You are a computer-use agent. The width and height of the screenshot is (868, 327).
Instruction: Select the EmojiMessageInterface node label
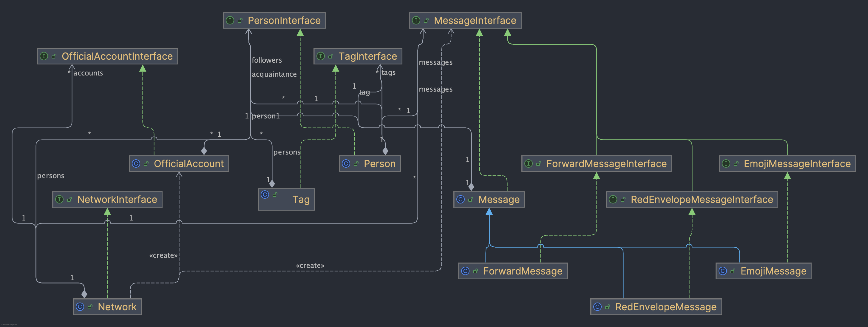tap(797, 163)
